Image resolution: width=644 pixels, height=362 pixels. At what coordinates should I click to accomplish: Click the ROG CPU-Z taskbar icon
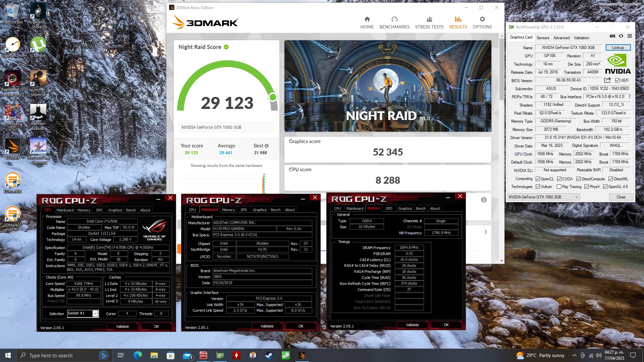[x=204, y=355]
